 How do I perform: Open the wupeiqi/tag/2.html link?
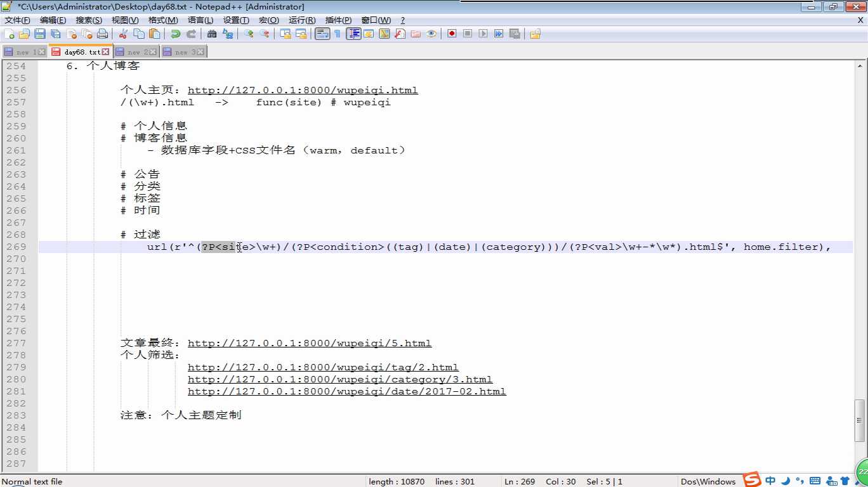pyautogui.click(x=323, y=367)
